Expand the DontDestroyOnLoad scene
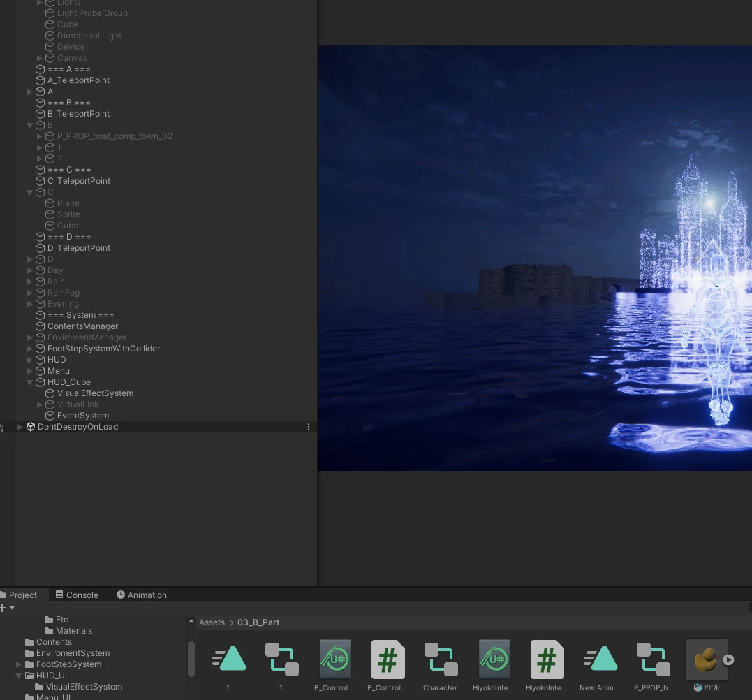Viewport: 752px width, 700px height. tap(20, 427)
